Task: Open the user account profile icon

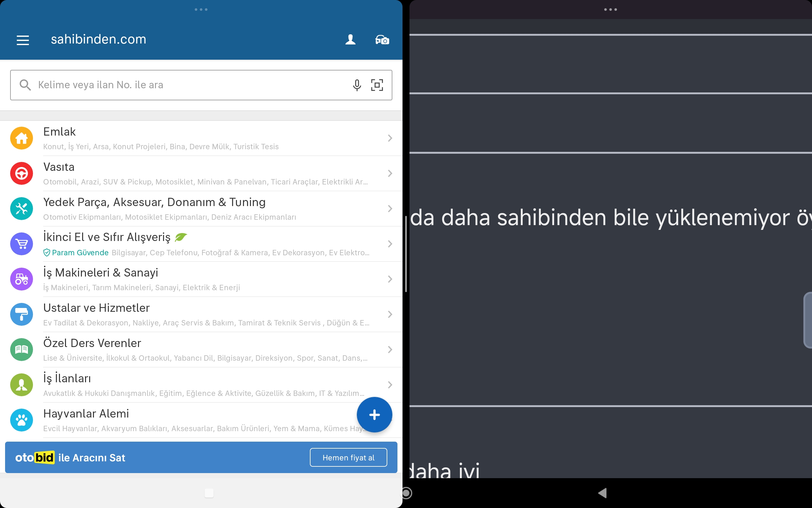Action: (x=350, y=40)
